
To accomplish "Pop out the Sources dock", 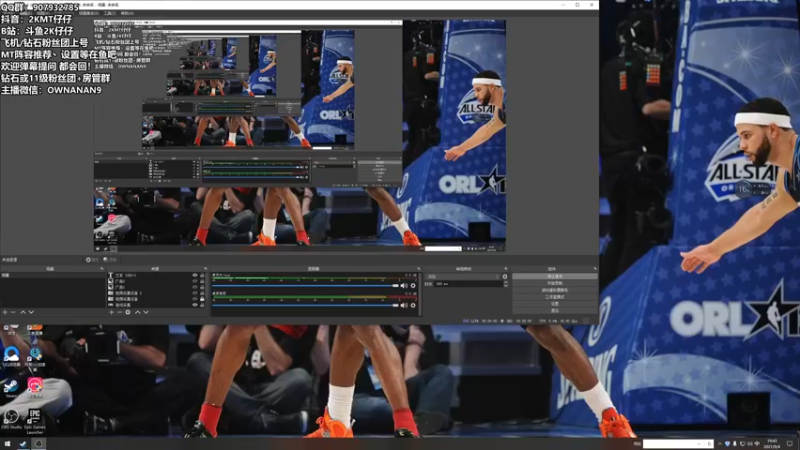I will tap(206, 269).
